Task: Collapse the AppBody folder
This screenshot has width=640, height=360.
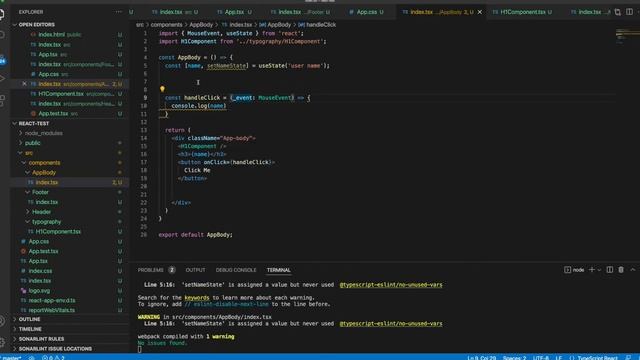Action: (x=44, y=172)
